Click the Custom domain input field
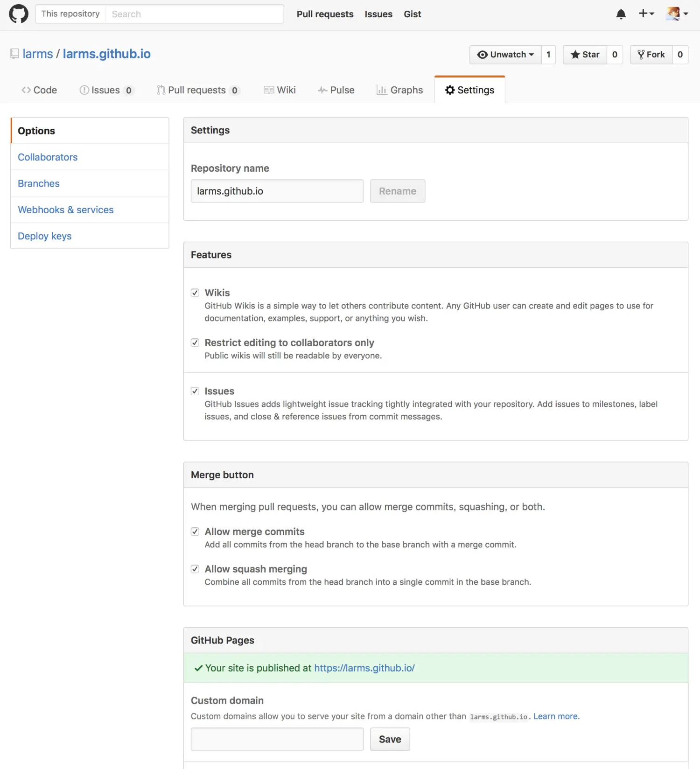Image resolution: width=700 pixels, height=769 pixels. [277, 739]
